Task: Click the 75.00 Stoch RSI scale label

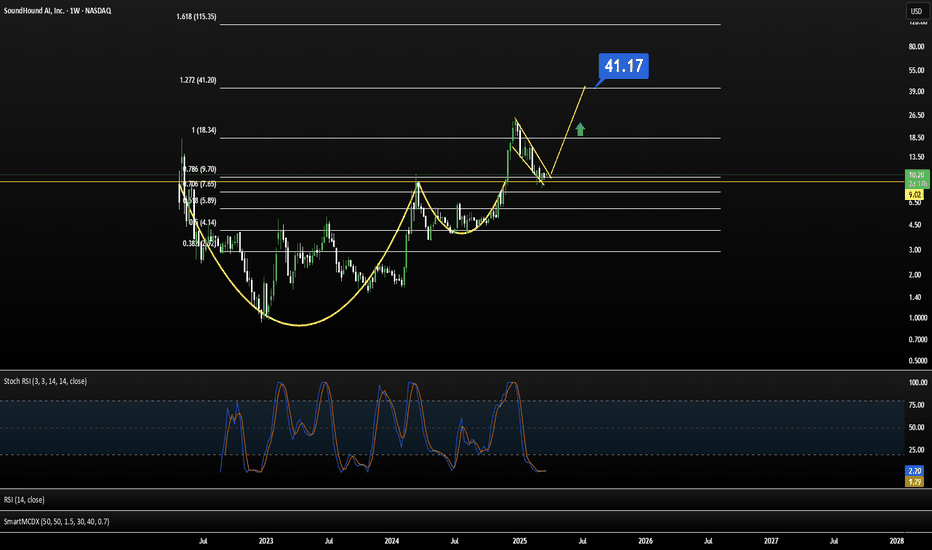Action: tap(917, 405)
